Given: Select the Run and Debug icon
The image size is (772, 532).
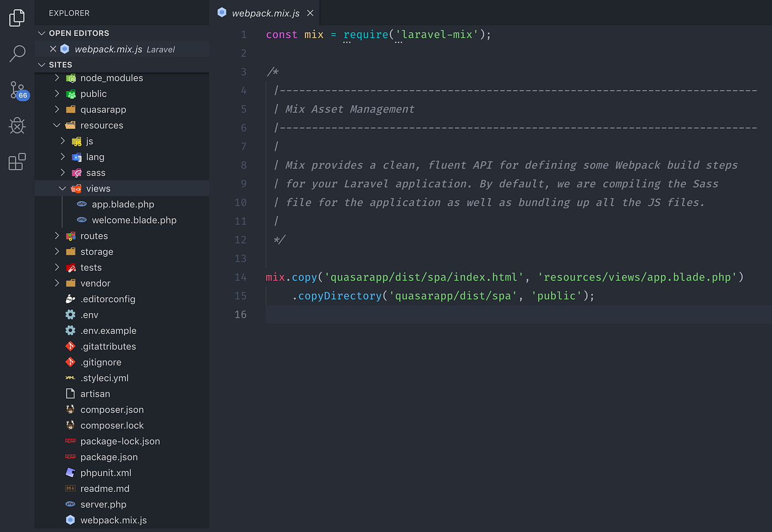Looking at the screenshot, I should 17,126.
